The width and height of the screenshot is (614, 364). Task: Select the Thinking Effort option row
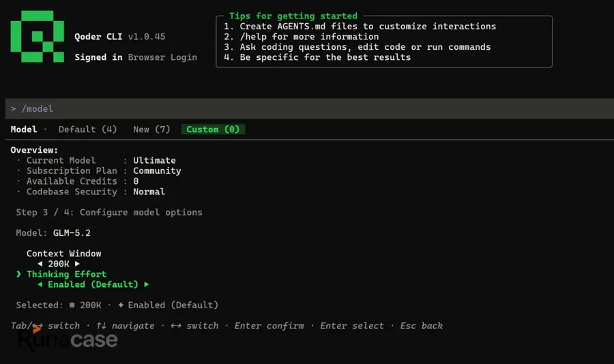point(66,274)
